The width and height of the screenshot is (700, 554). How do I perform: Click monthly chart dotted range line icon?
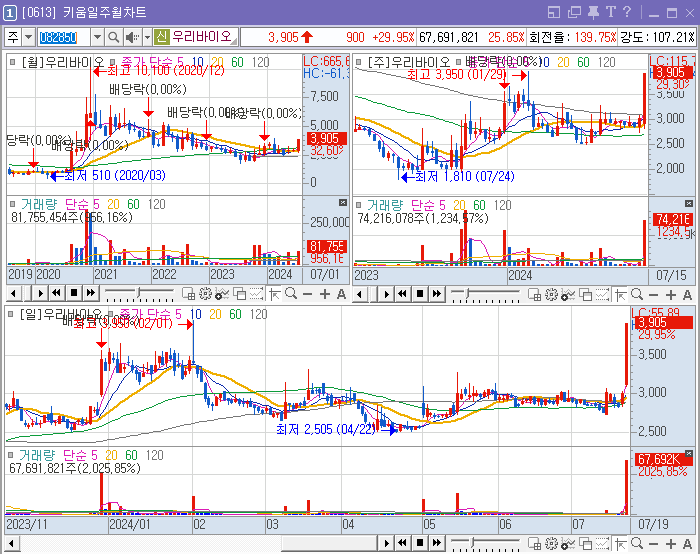pos(256,294)
